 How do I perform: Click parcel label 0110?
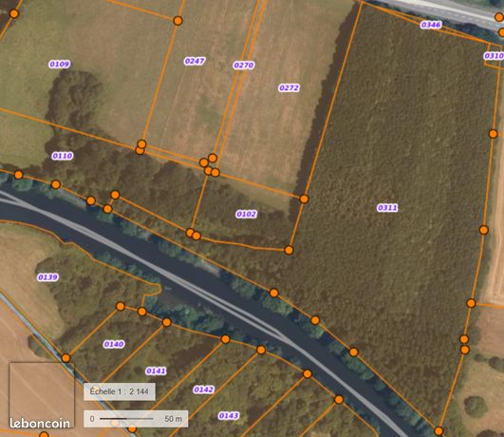coord(63,157)
